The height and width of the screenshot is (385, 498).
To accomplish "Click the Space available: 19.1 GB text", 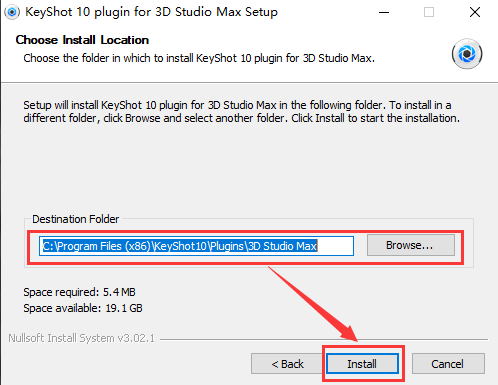I will click(x=83, y=308).
